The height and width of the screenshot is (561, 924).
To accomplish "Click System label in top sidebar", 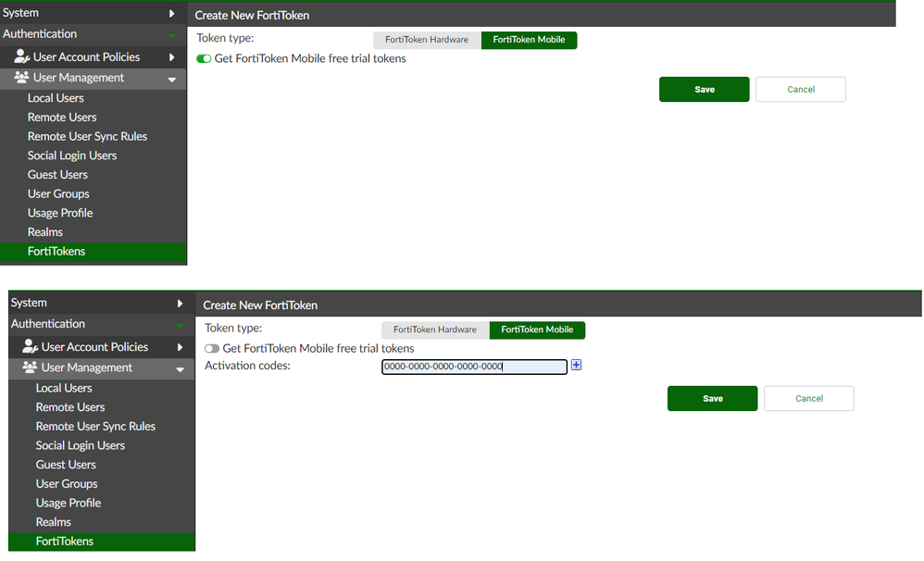I will [x=20, y=12].
